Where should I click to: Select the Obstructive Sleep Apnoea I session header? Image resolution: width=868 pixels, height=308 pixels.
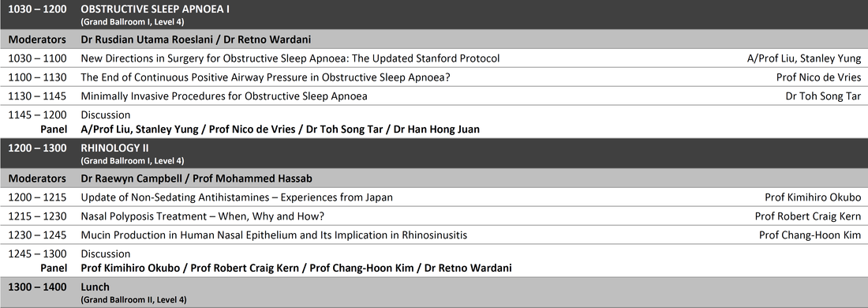coord(434,15)
